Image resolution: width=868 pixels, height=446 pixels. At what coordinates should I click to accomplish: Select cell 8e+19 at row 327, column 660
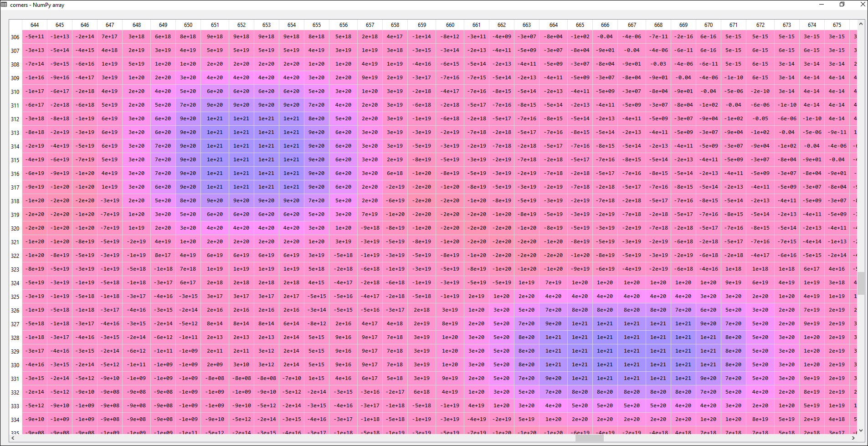pyautogui.click(x=450, y=323)
